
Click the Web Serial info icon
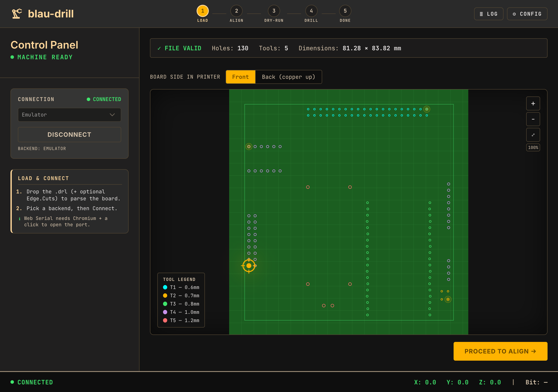pyautogui.click(x=19, y=219)
